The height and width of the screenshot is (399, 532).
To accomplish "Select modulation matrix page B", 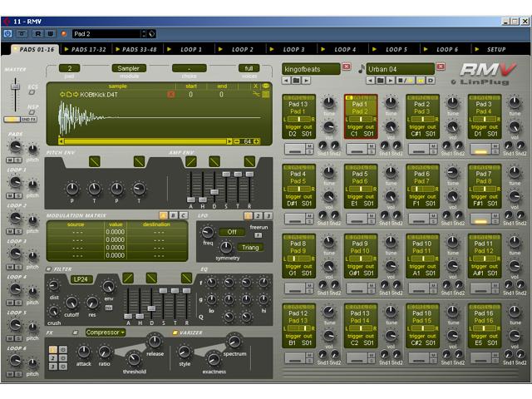I will [x=173, y=215].
